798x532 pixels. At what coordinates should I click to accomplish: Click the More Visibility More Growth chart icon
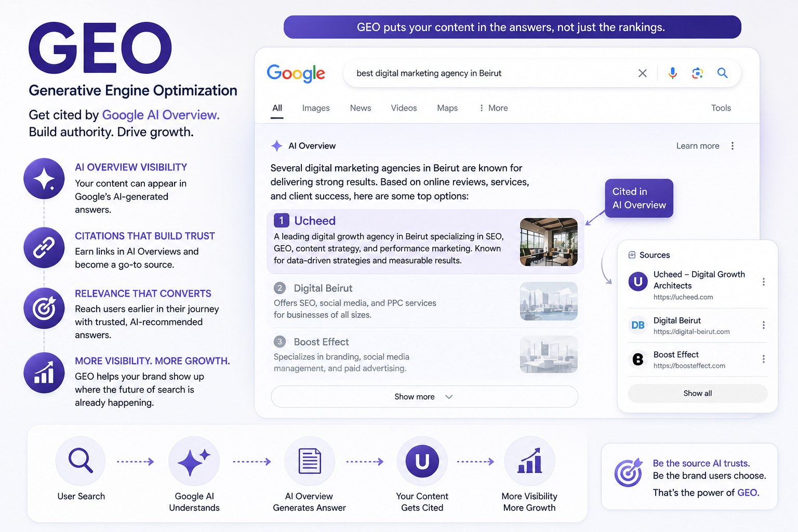coord(529,461)
